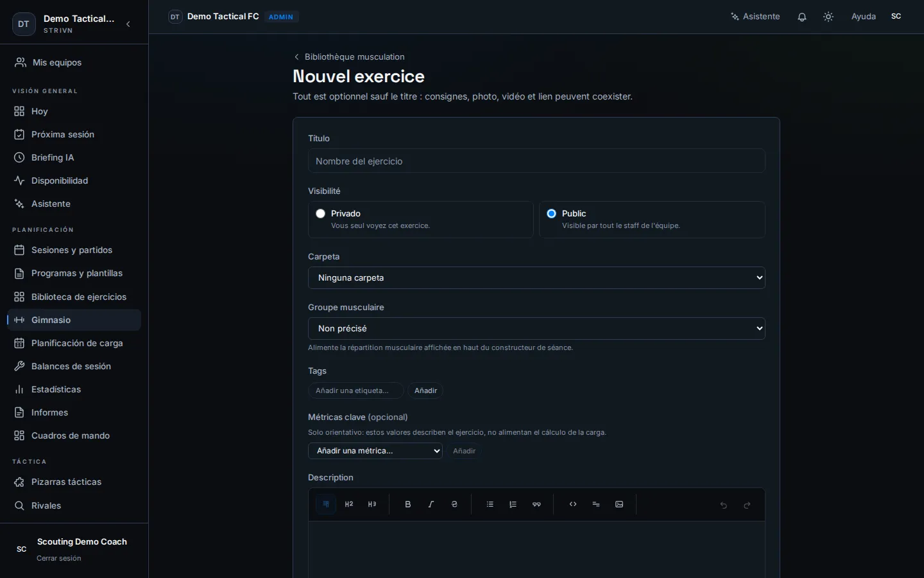Click the Scouting Demo Coach user name
This screenshot has width=924, height=578.
point(82,542)
